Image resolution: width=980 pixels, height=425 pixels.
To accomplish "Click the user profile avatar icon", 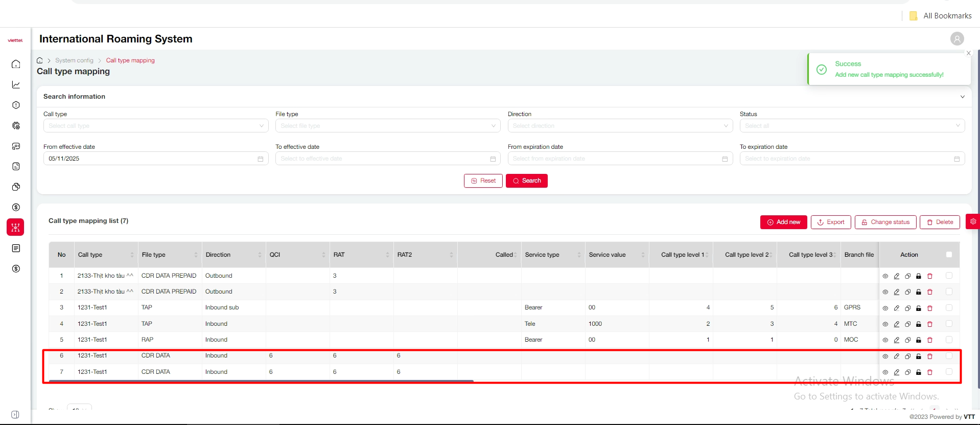I will (x=956, y=39).
